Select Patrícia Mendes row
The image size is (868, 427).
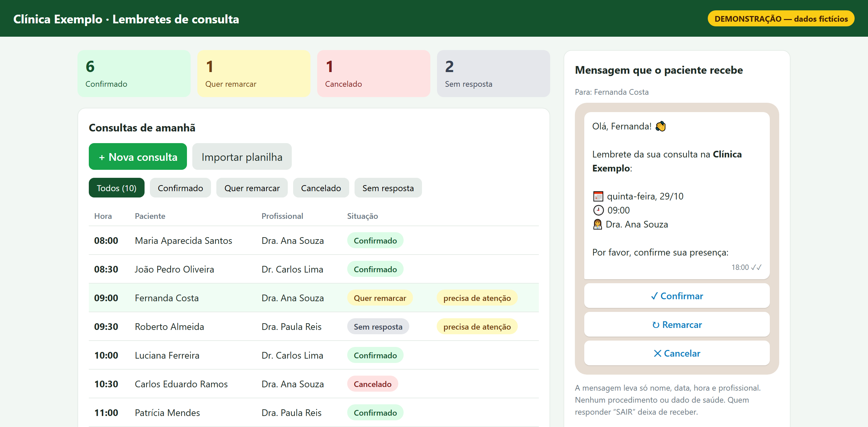[314, 412]
